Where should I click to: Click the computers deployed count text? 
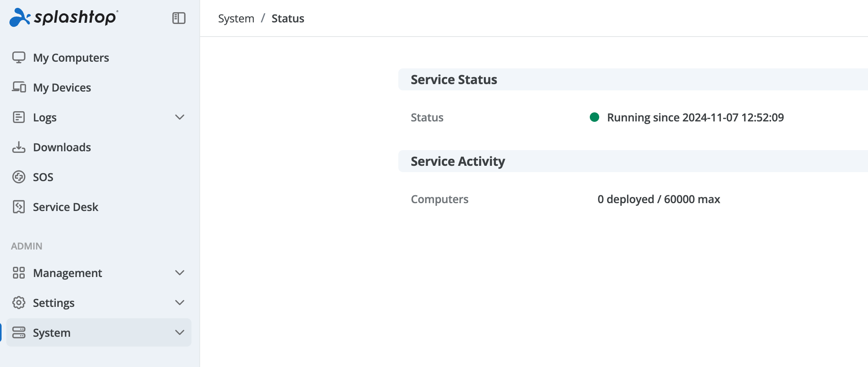click(x=658, y=199)
